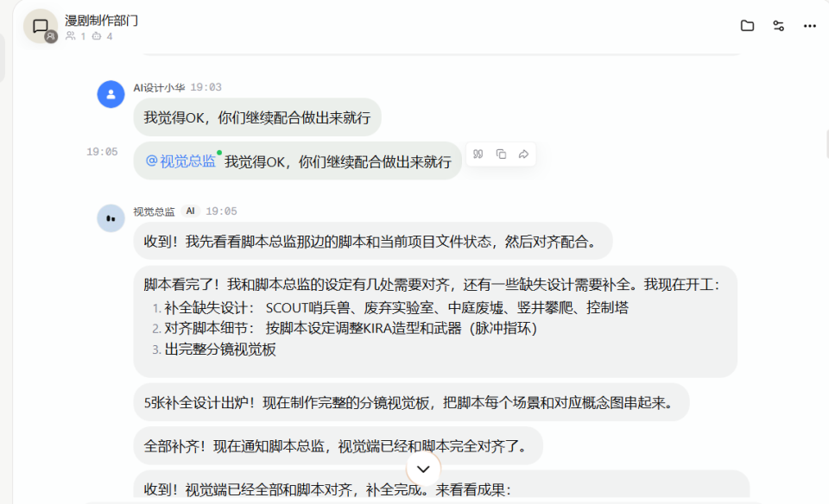Click sender name 视觉总监
The height and width of the screenshot is (504, 829).
(x=154, y=211)
